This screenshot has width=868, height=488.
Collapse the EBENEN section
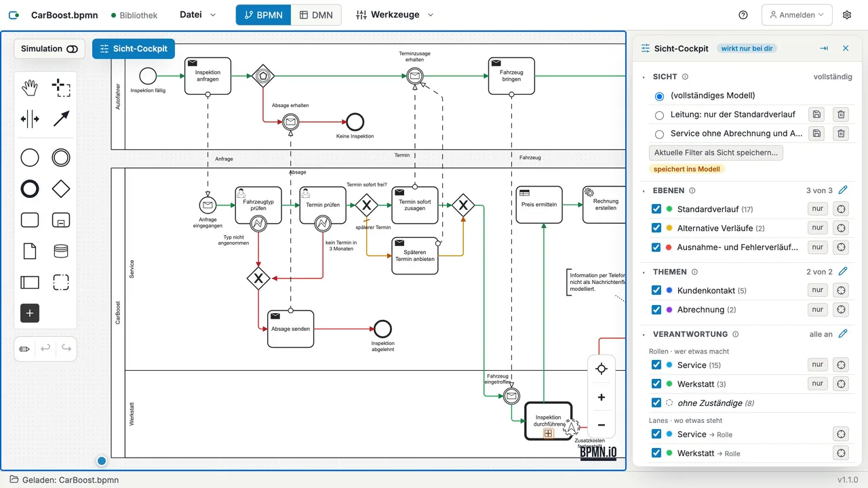tap(644, 191)
